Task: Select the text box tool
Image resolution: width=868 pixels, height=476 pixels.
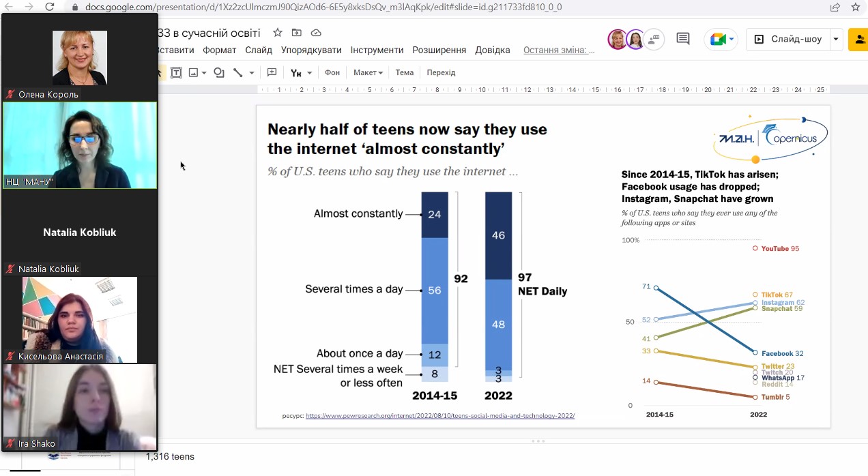Action: coord(176,72)
